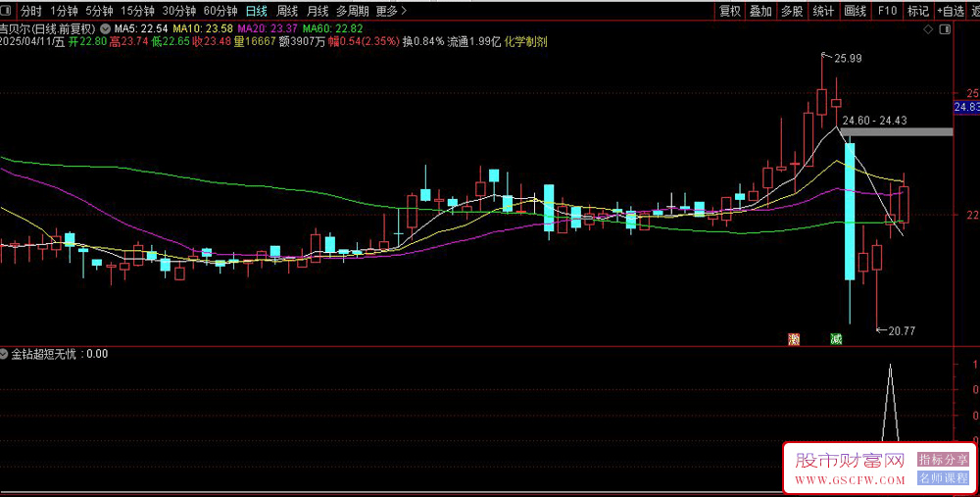Open the 名师课程 link in the banner

(943, 477)
